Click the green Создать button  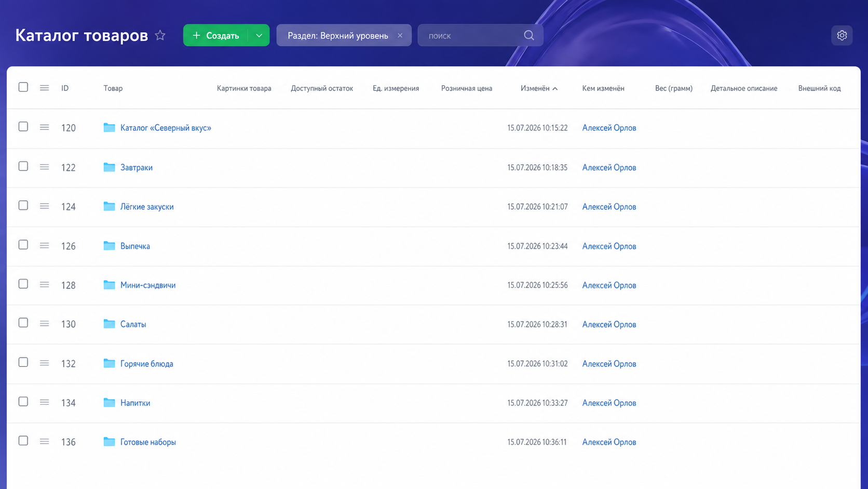click(215, 35)
